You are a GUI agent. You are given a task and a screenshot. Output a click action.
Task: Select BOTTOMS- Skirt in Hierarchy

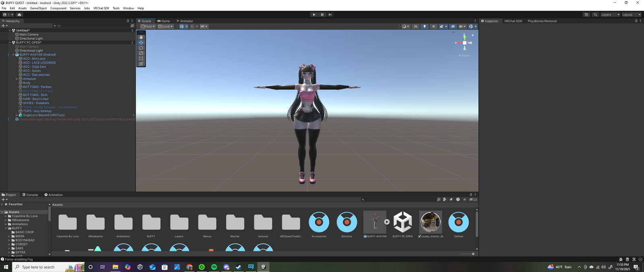[35, 95]
